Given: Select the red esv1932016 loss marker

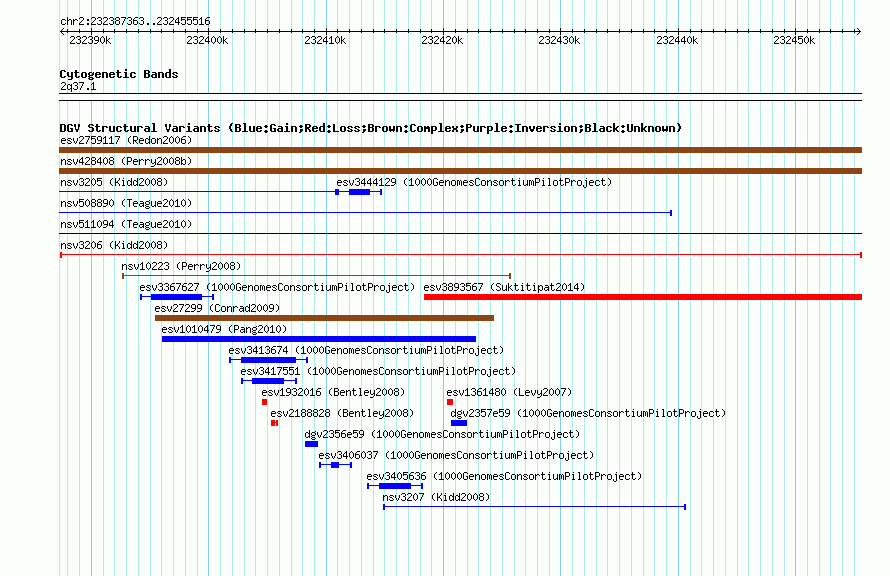Looking at the screenshot, I should [x=265, y=402].
